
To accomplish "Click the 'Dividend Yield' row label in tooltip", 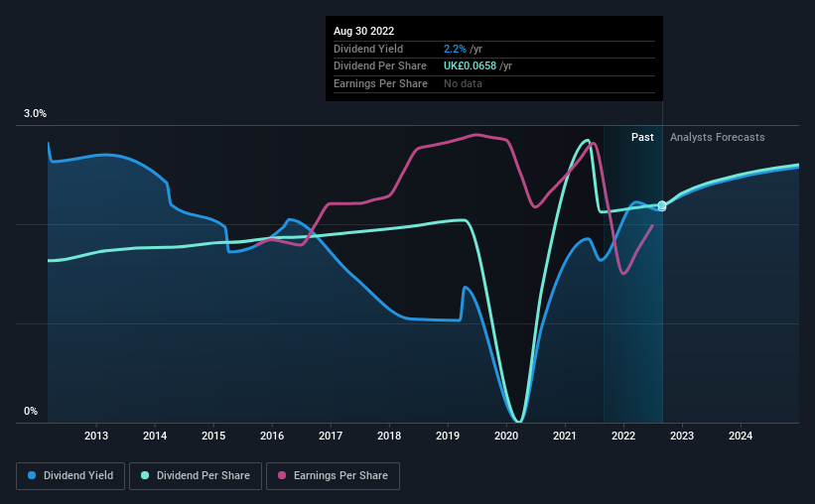I will 368,49.
